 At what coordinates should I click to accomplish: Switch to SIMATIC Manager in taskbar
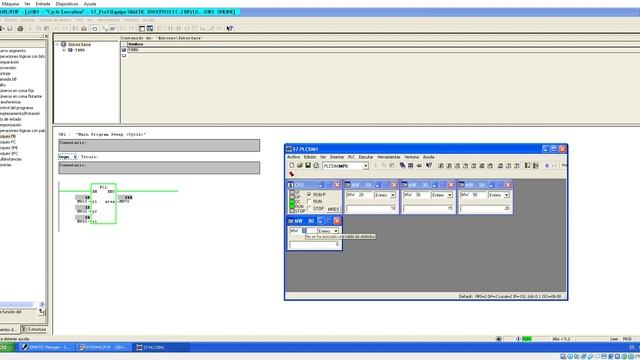46,347
